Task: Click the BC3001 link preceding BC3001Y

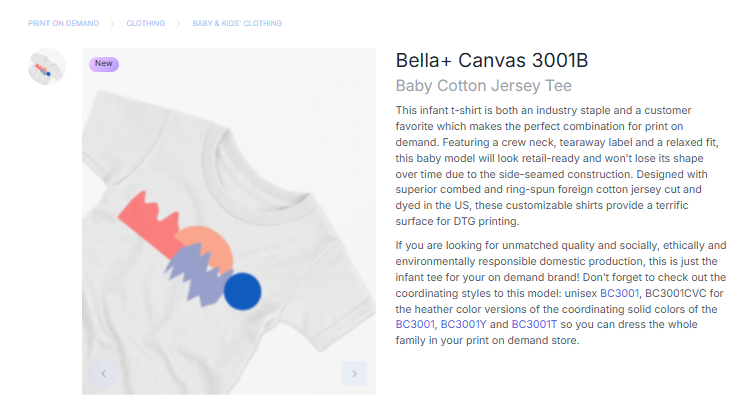Action: [x=415, y=325]
